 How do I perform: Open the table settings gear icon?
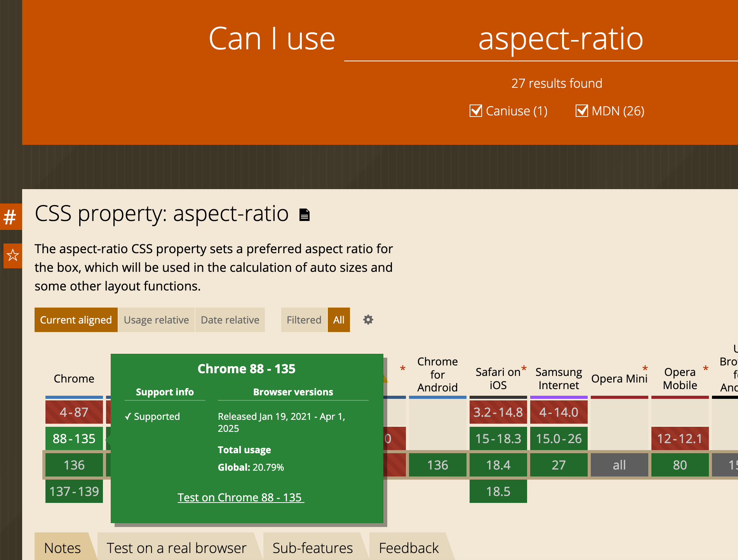point(368,320)
